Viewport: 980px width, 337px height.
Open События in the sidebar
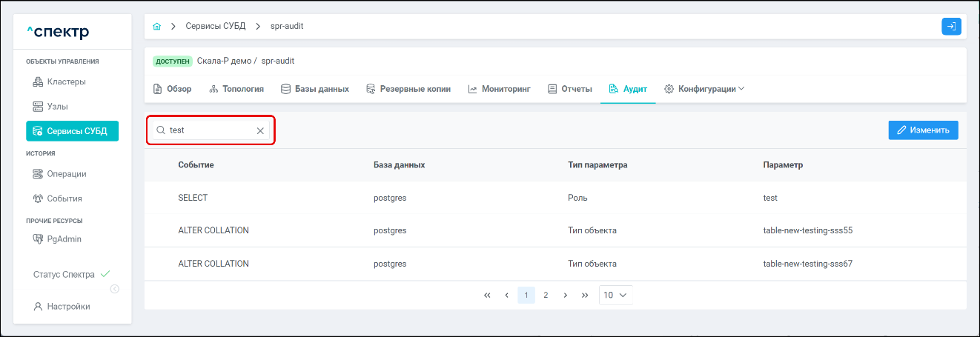point(64,198)
